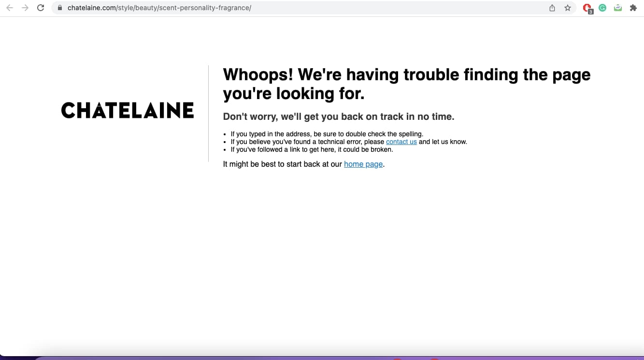Click the 'It might be best' sentence

[283, 164]
